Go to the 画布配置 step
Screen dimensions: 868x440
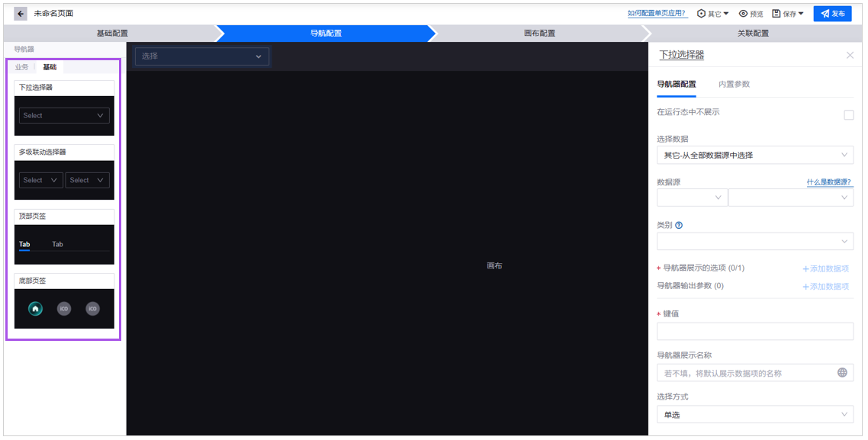point(539,34)
